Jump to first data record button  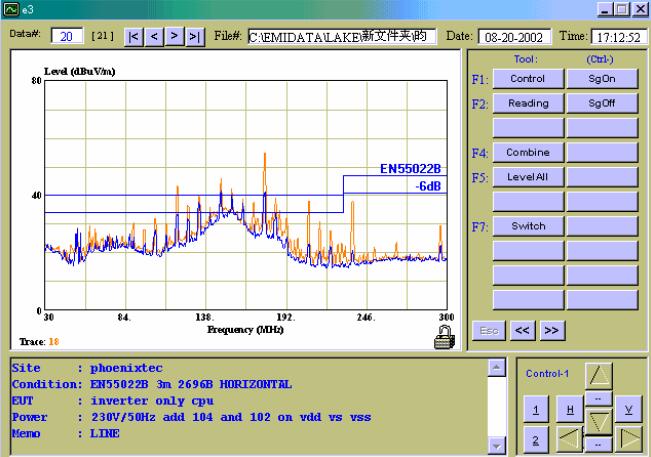[x=134, y=37]
